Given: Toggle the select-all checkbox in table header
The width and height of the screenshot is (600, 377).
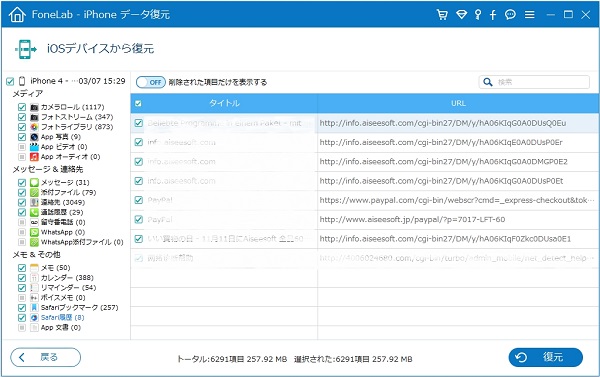Looking at the screenshot, I should [139, 103].
